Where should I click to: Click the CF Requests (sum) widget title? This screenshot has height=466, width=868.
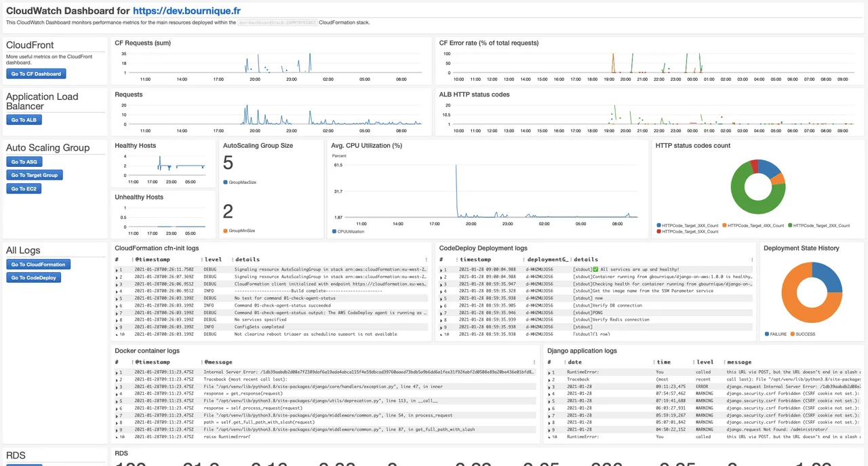(142, 43)
